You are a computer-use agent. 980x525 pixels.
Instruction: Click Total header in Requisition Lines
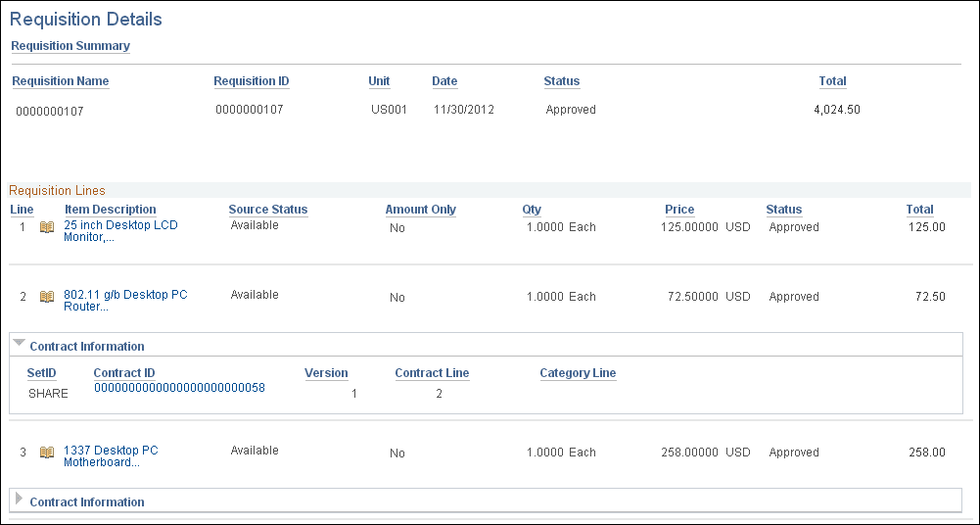point(919,210)
